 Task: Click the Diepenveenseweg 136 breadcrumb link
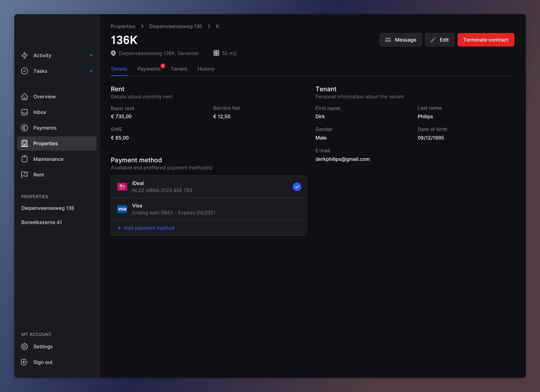coord(175,26)
